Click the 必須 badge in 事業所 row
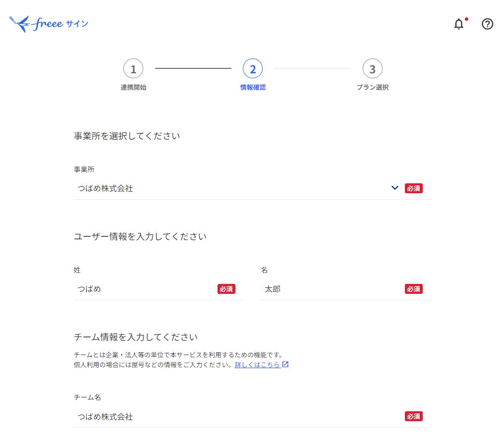Viewport: 504px width, 440px height. (x=414, y=188)
